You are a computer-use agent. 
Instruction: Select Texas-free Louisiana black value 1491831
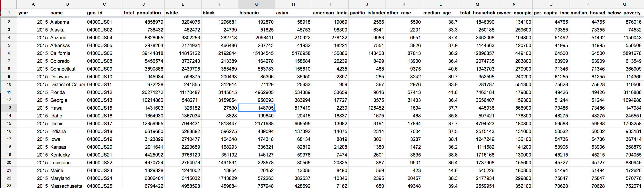(x=220, y=163)
